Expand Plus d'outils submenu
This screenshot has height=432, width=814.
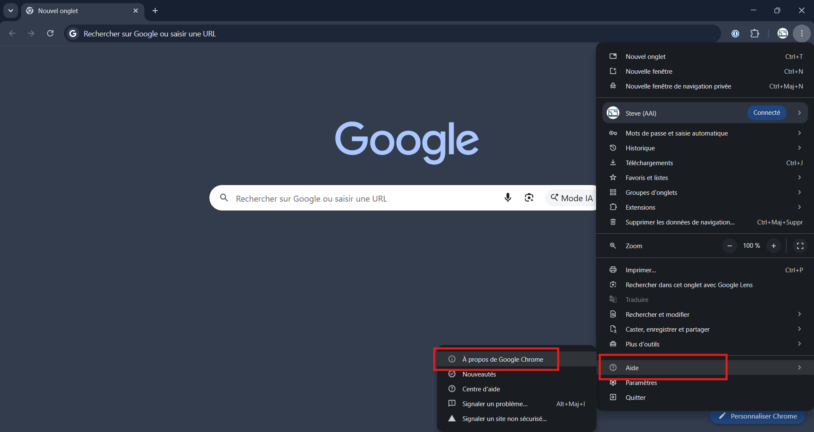(x=704, y=344)
